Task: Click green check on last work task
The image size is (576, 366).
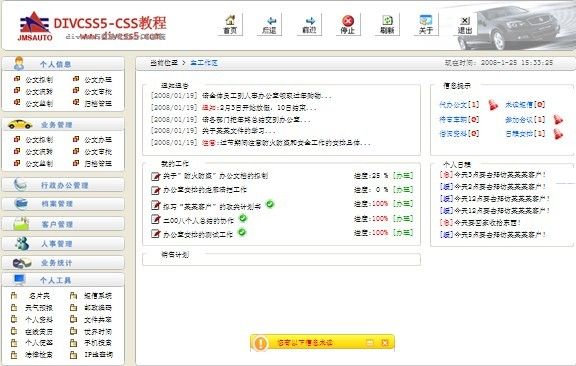Action: (242, 232)
